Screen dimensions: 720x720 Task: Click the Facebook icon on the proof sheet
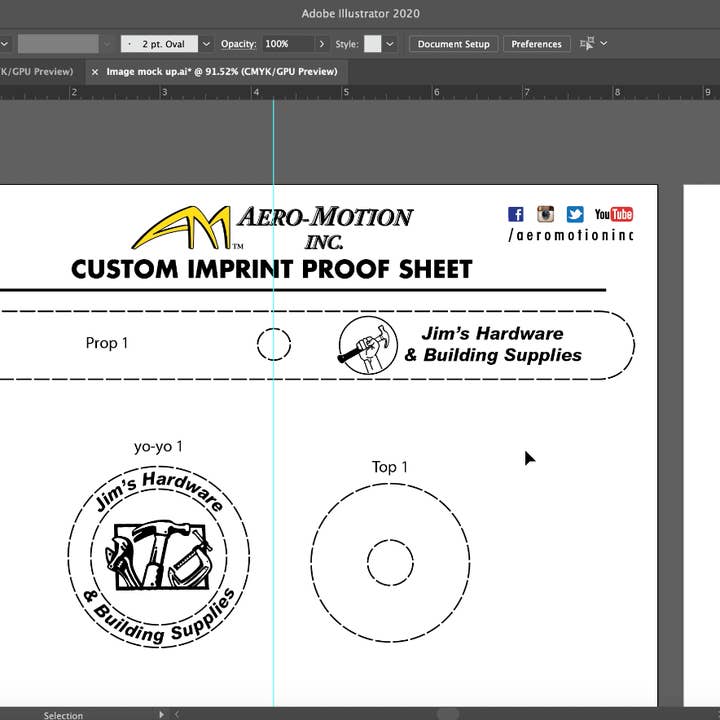[x=516, y=214]
